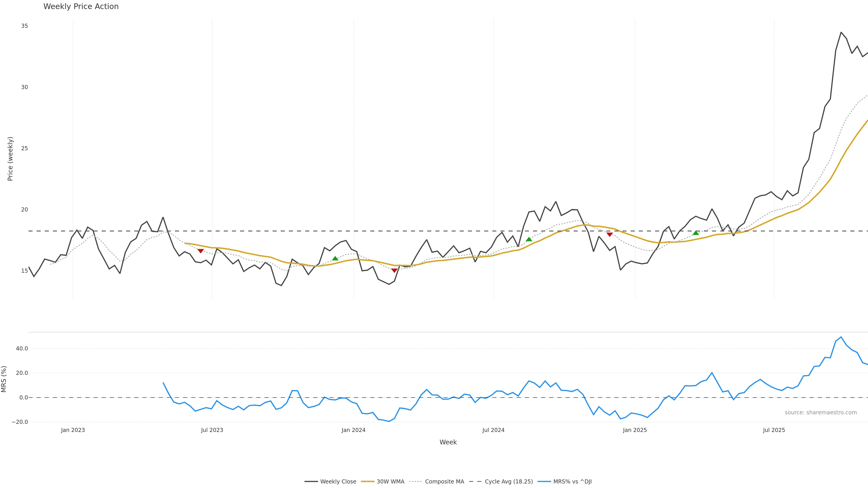Click the red down-triangle marker near Jul 2023
The width and height of the screenshot is (868, 488).
coord(200,251)
